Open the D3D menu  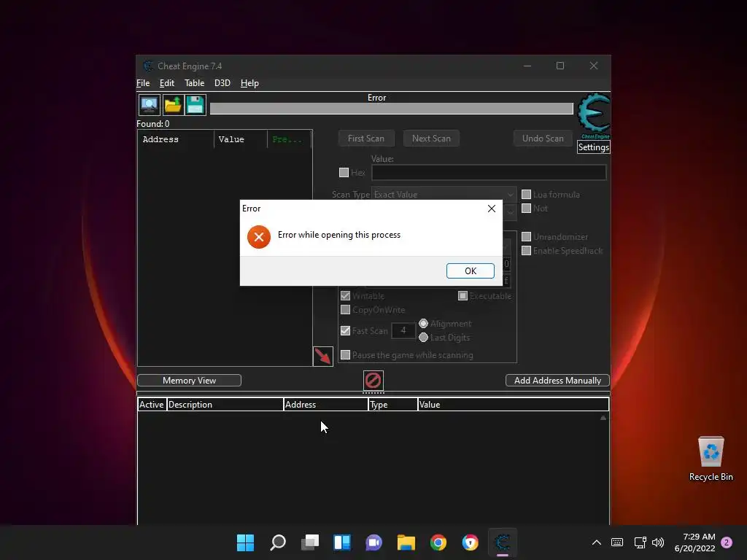[222, 83]
